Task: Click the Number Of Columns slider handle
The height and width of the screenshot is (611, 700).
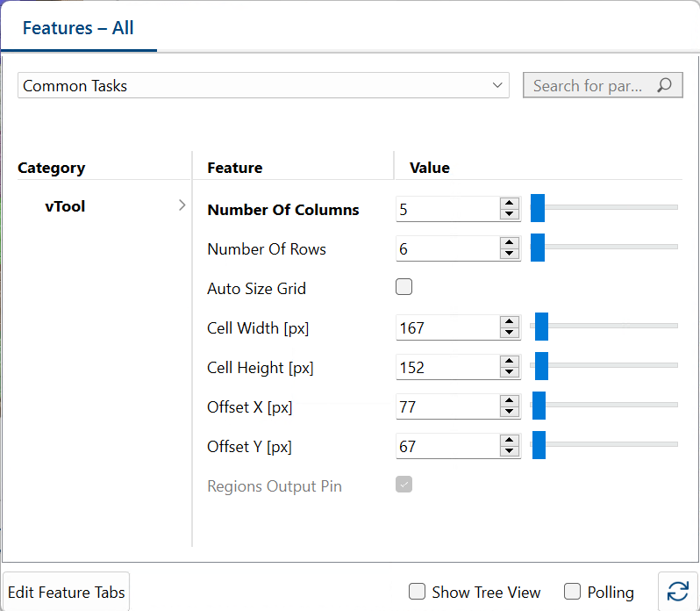Action: pos(538,208)
